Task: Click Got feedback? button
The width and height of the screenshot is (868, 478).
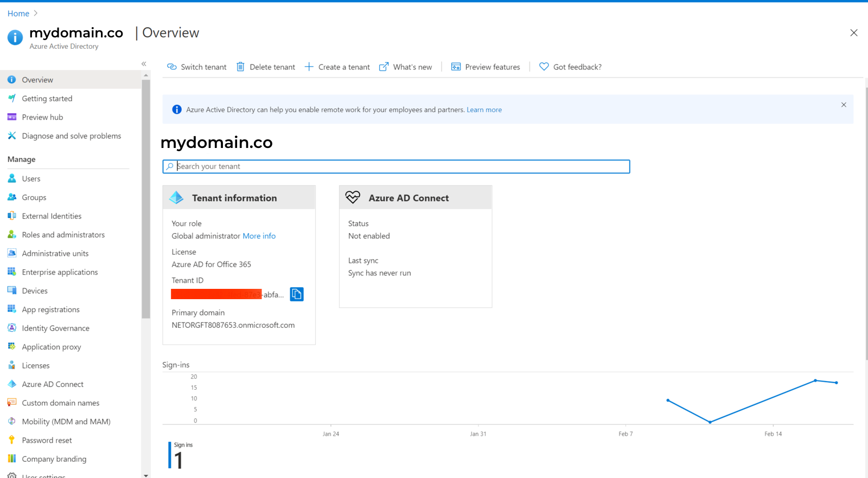Action: click(570, 67)
